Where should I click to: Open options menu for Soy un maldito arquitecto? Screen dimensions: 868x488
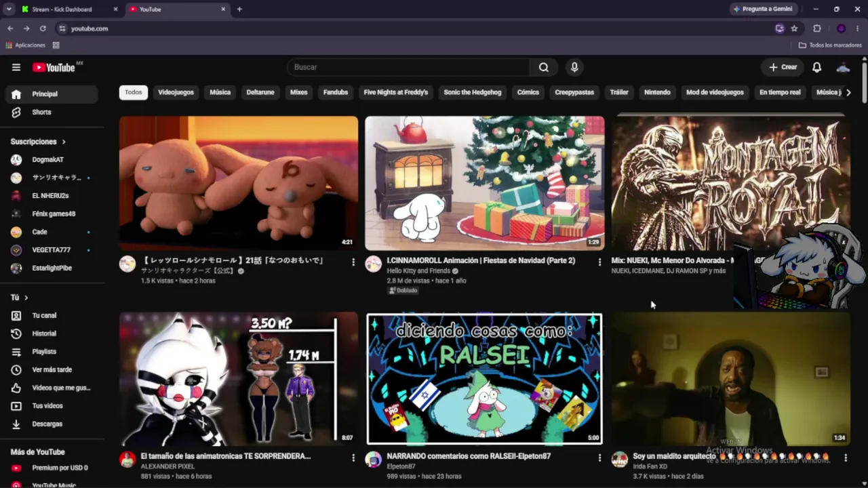[x=846, y=457]
